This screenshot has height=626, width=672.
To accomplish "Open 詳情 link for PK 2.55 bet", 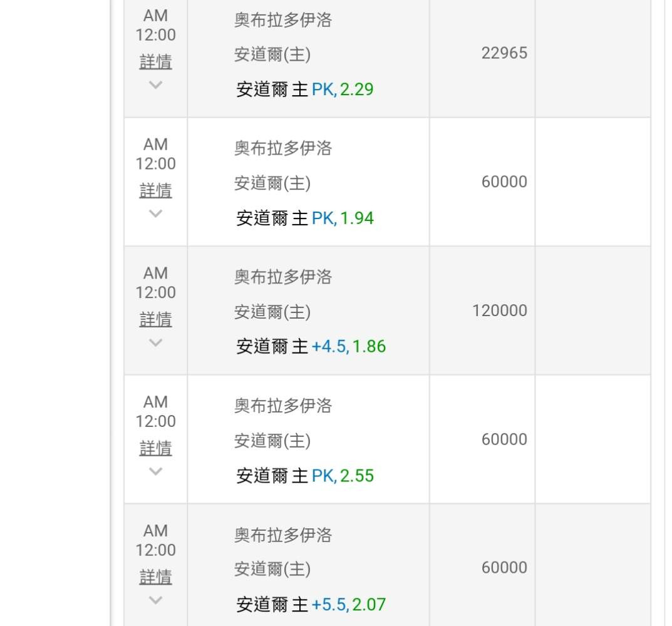I will [155, 449].
